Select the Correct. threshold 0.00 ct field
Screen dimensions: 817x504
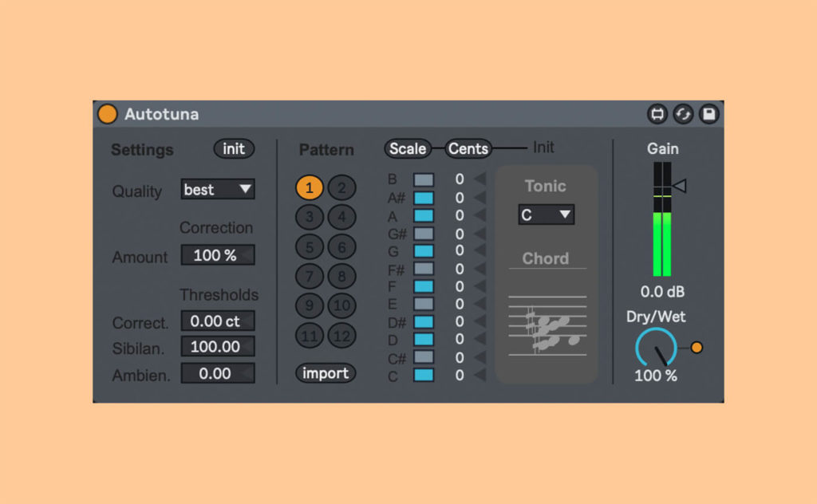tap(218, 321)
